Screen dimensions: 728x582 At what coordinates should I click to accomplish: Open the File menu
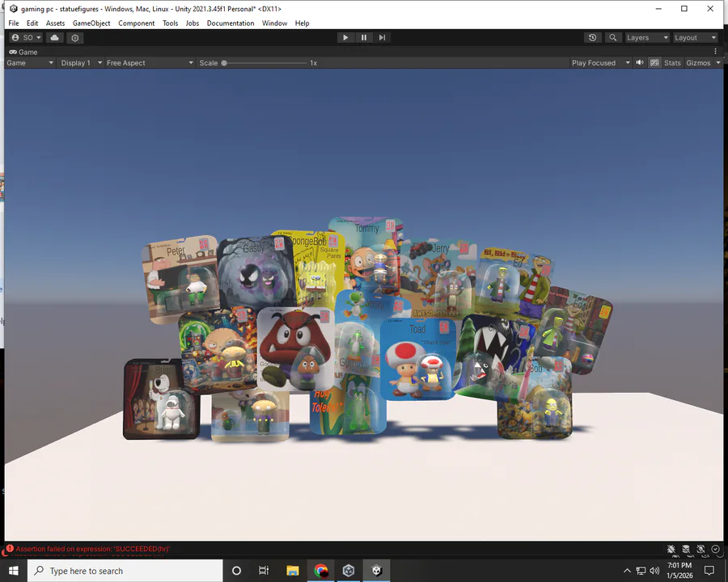click(14, 23)
